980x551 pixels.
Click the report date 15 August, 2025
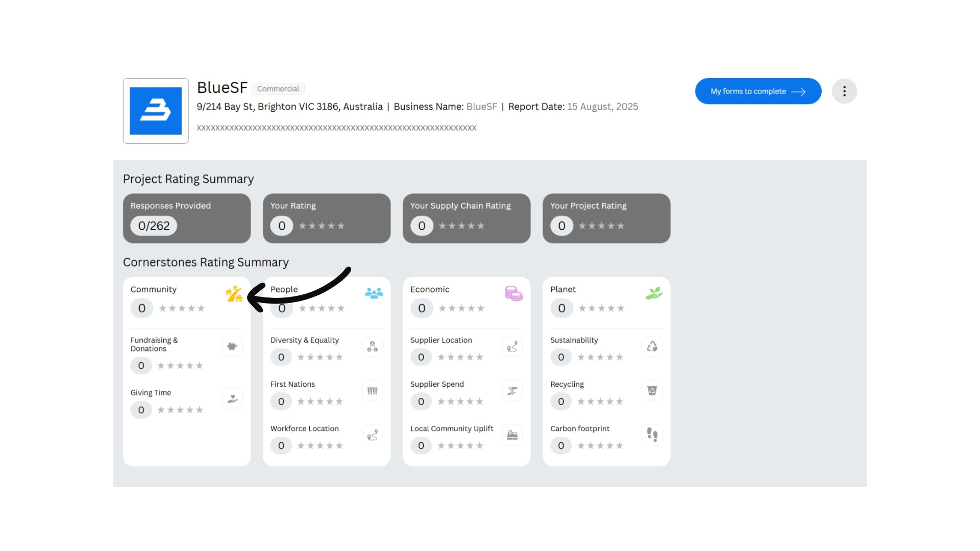pyautogui.click(x=602, y=107)
